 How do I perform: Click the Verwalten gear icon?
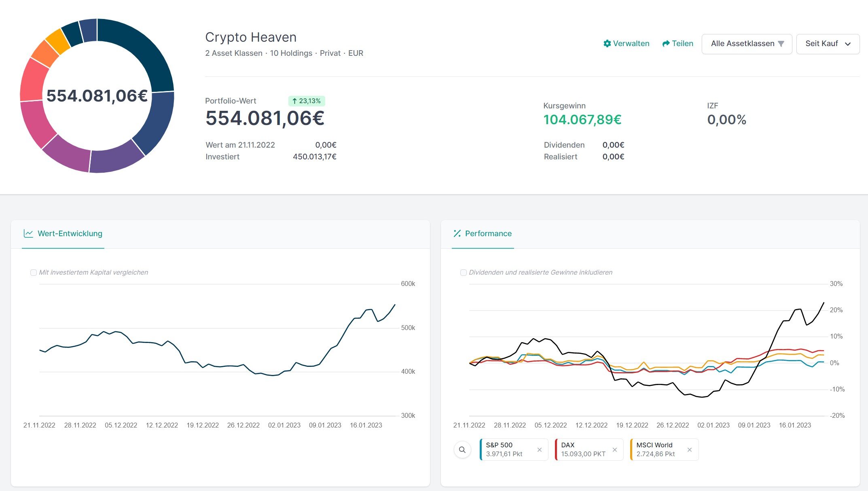point(607,44)
